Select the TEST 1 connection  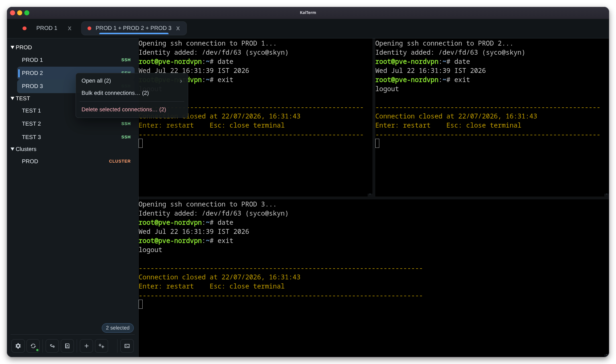point(46,111)
